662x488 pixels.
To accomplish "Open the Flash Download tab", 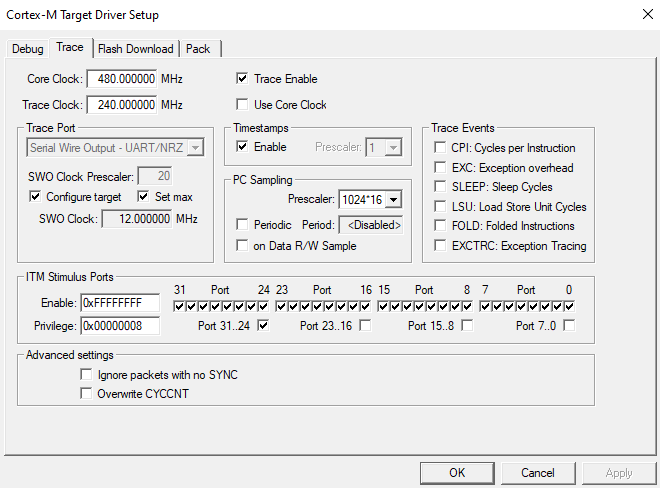I will click(136, 49).
